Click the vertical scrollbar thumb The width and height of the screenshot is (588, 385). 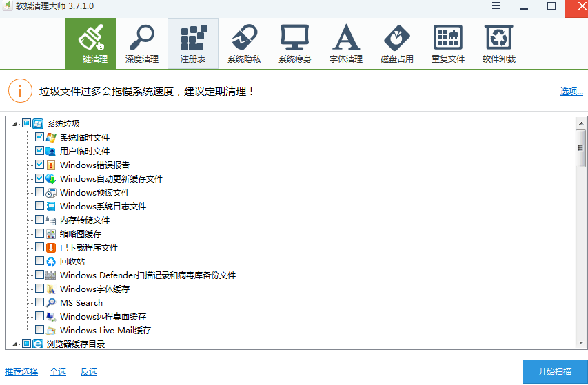581,148
